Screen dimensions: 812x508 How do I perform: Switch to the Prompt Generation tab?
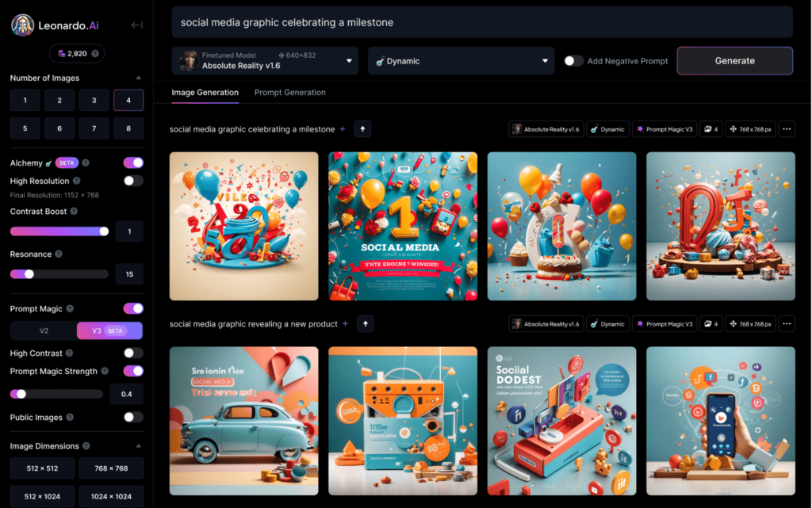point(289,93)
